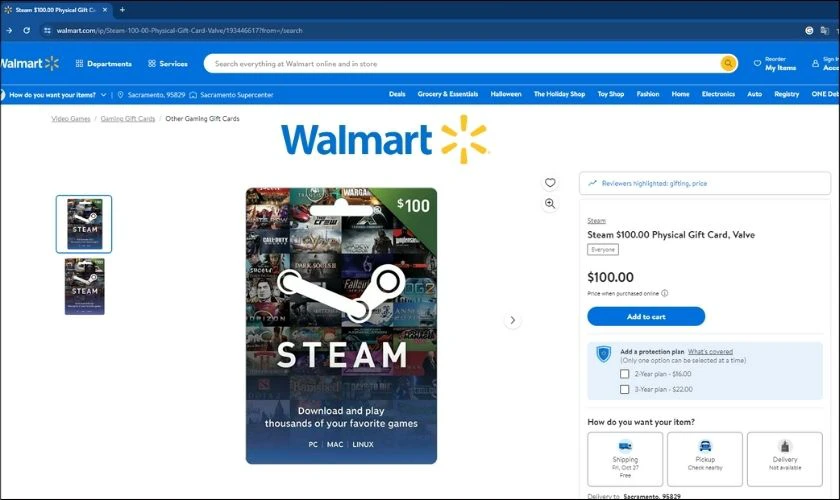Select the second Steam card thumbnail

click(x=85, y=286)
